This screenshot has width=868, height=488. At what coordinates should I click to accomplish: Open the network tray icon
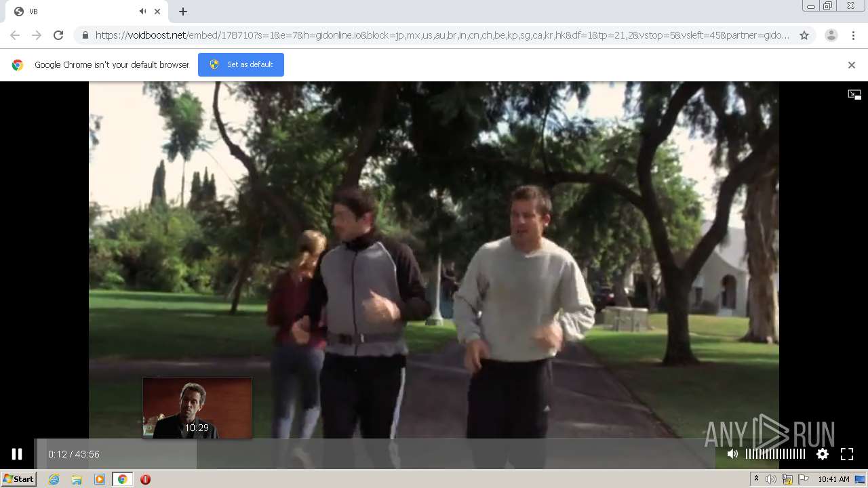[787, 479]
